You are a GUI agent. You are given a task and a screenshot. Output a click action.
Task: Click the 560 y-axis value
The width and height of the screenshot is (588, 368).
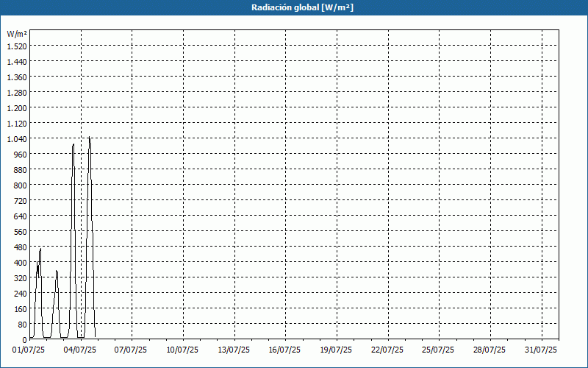pyautogui.click(x=20, y=232)
